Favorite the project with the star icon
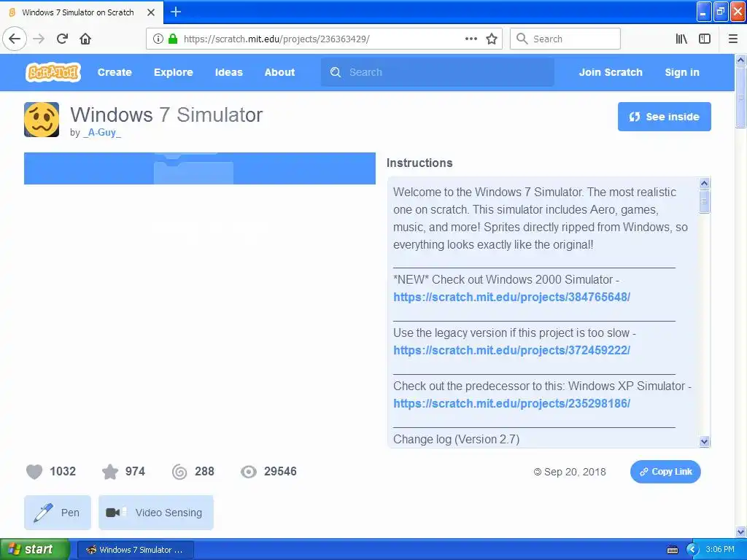This screenshot has width=747, height=560. (110, 472)
